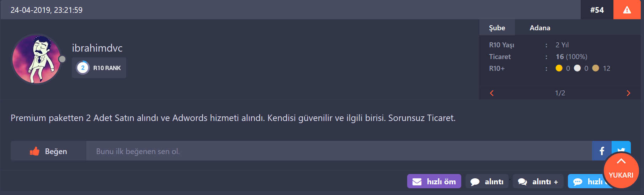Image resolution: width=644 pixels, height=195 pixels.
Task: Click the thumbs-up Beğen icon
Action: [x=34, y=151]
